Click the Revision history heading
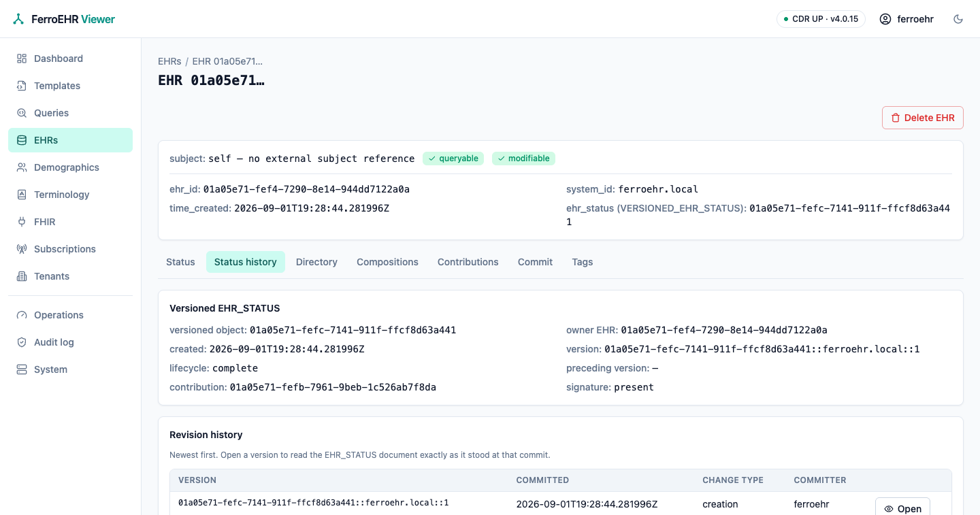Viewport: 980px width, 515px height. pyautogui.click(x=206, y=435)
